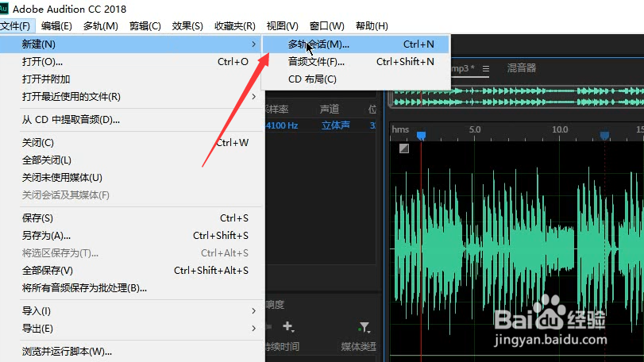Open the 帮助(H) menu
Image resolution: width=644 pixels, height=362 pixels.
coord(372,26)
